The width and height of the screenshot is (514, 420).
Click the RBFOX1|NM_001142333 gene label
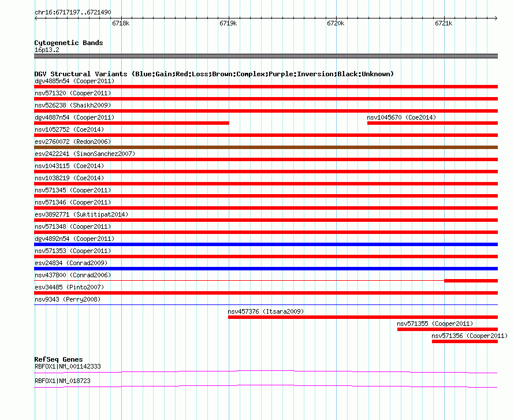tap(68, 366)
